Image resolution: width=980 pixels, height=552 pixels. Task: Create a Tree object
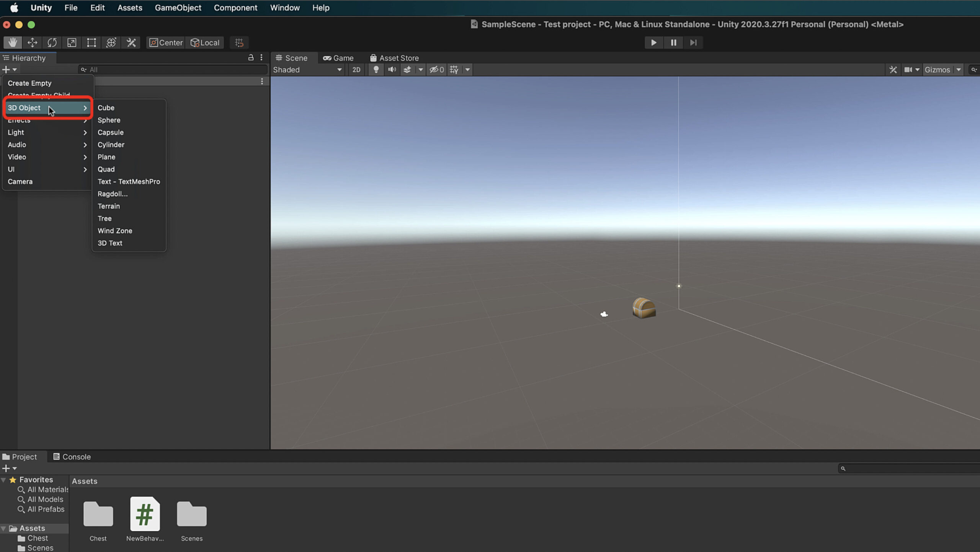point(129,218)
